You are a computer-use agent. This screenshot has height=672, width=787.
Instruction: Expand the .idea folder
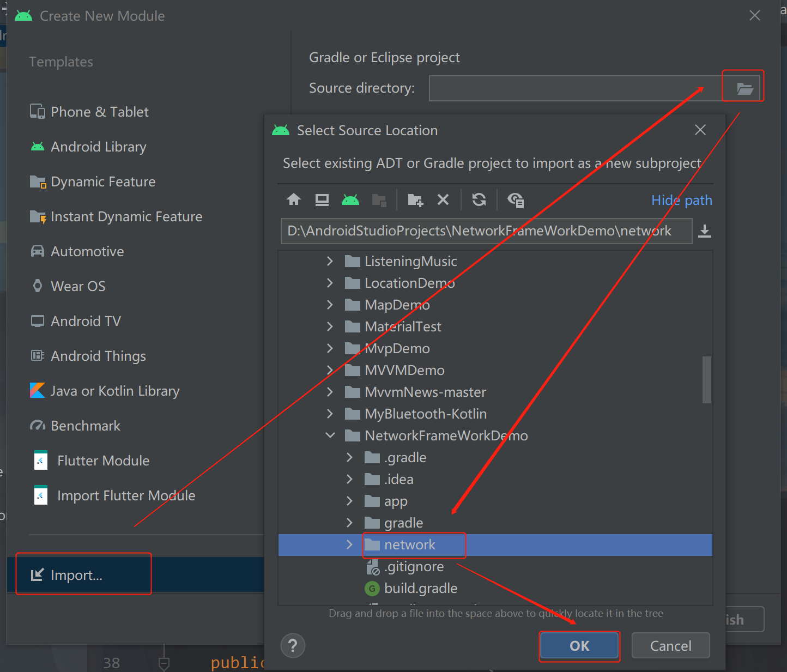click(349, 479)
